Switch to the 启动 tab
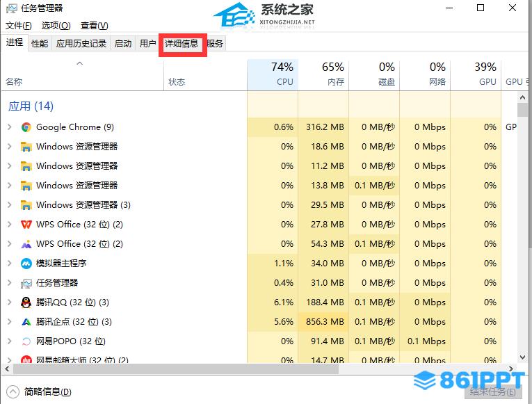The image size is (532, 404). point(123,43)
